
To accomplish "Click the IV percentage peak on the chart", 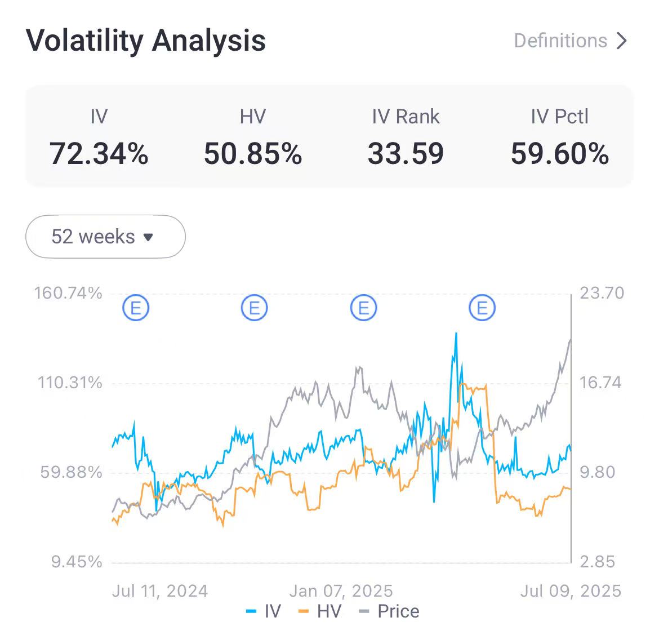I will pyautogui.click(x=455, y=335).
